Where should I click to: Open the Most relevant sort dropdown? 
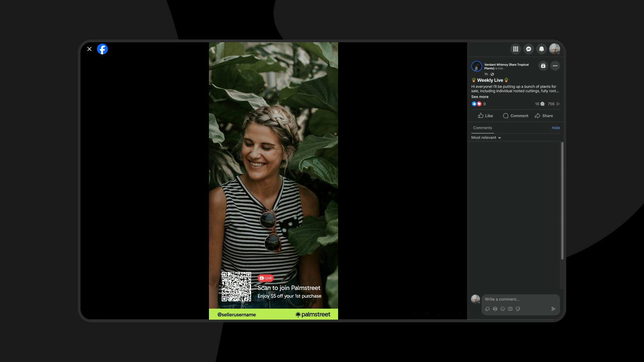point(486,137)
